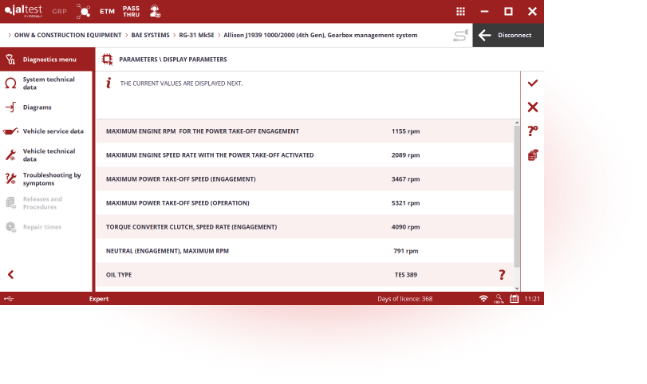Image resolution: width=647 pixels, height=384 pixels.
Task: Open the report clipboard icon
Action: 533,155
